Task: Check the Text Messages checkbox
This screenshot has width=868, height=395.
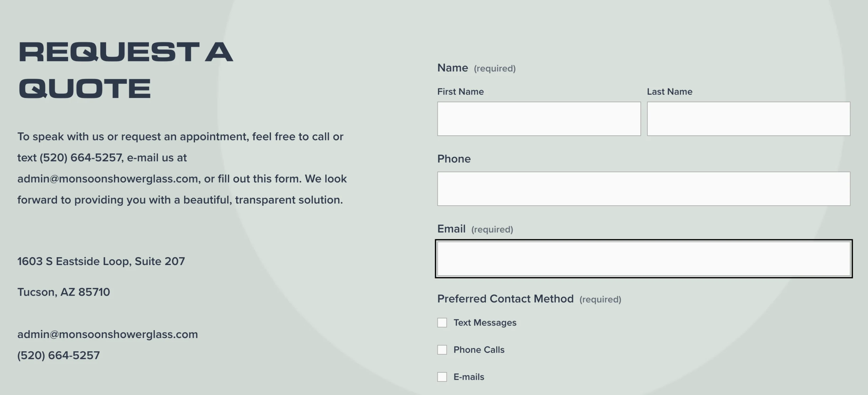Action: (x=442, y=322)
